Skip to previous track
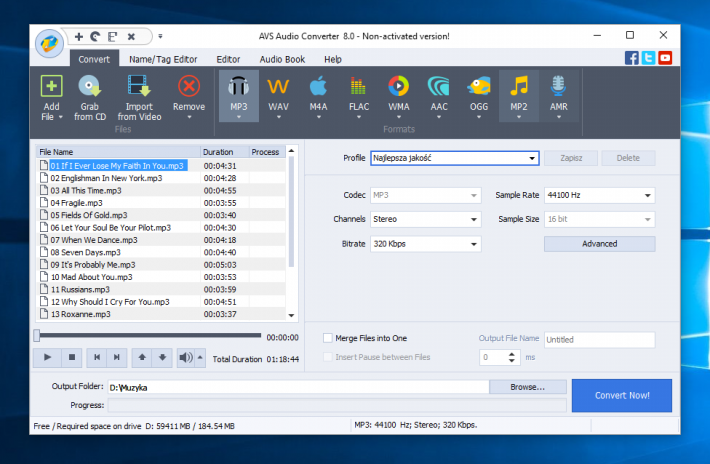This screenshot has width=710, height=464. tap(96, 358)
